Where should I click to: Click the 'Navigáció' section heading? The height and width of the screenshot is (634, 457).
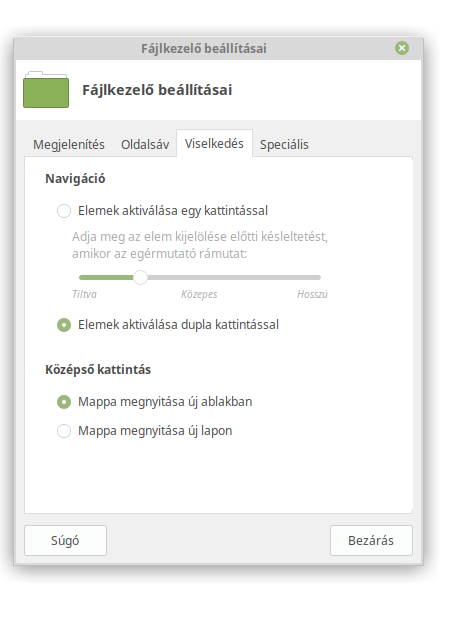point(75,178)
